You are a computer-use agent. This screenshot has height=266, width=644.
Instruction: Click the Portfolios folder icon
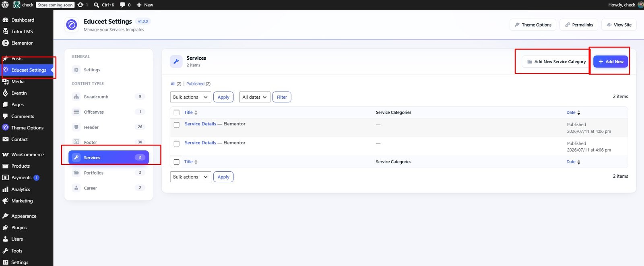pos(76,172)
